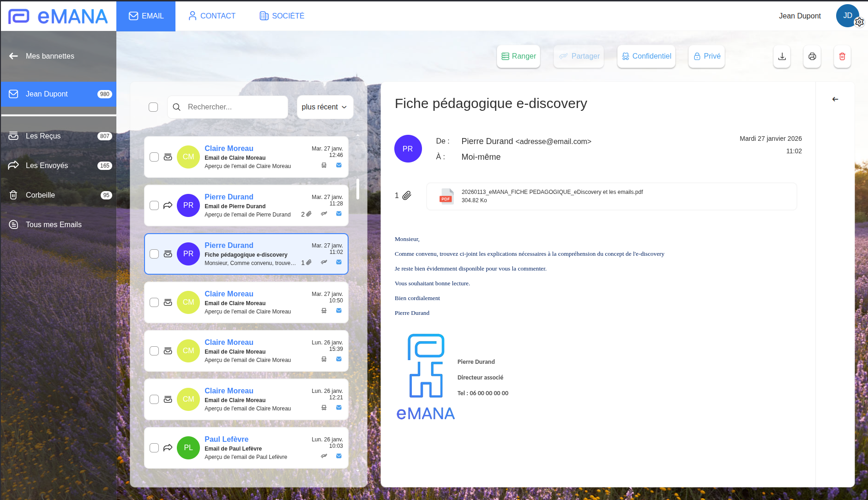Open the 'plus récent' sort dropdown
This screenshot has height=500, width=868.
point(324,107)
